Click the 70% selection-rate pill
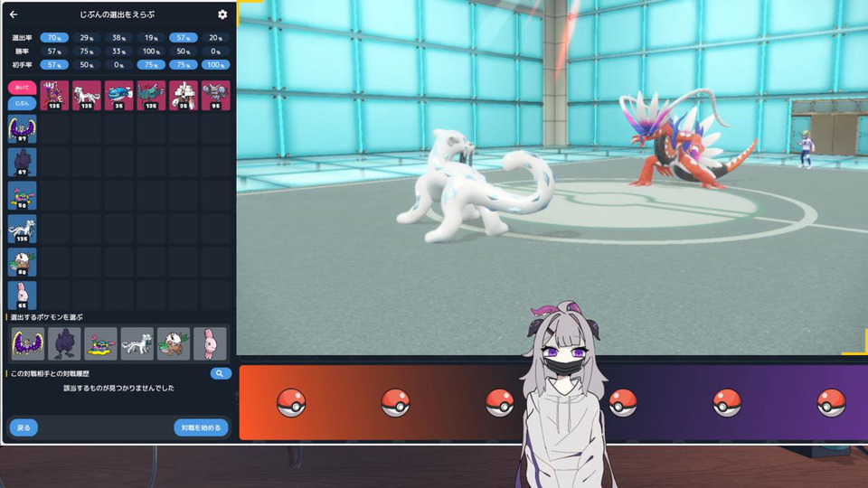 (54, 38)
